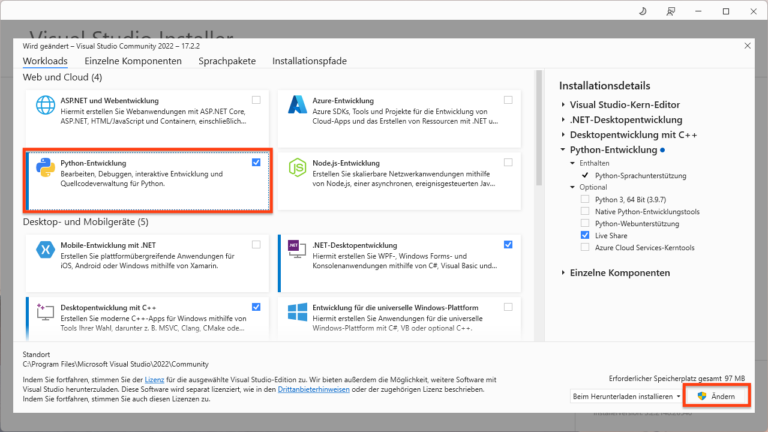This screenshot has width=768, height=432.
Task: Check the ASP.NET und Webentwicklung workload
Action: 256,100
